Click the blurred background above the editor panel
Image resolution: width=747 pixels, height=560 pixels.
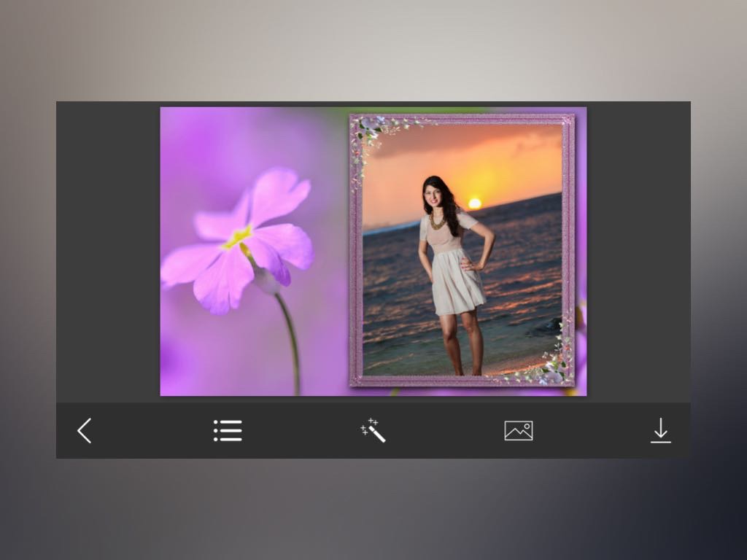(373, 50)
